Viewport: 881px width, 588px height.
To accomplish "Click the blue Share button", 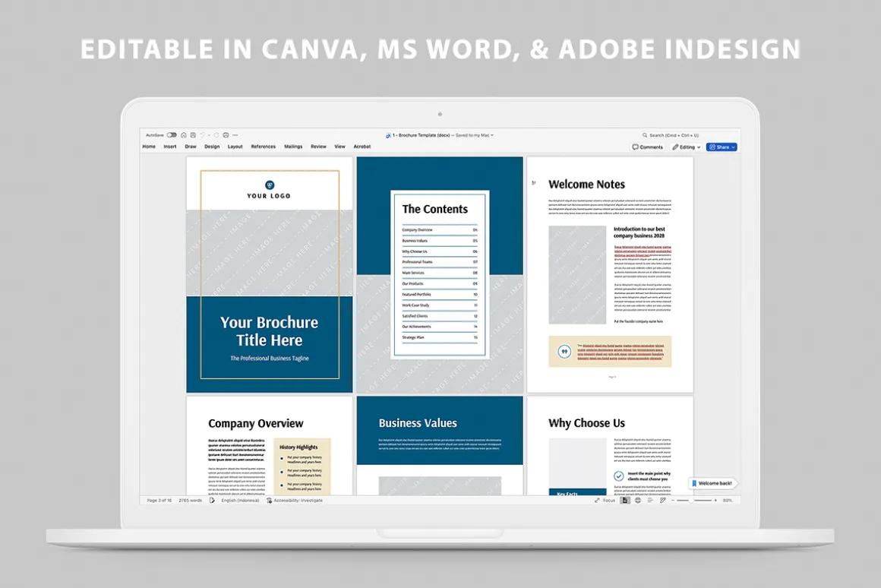I will [x=722, y=147].
